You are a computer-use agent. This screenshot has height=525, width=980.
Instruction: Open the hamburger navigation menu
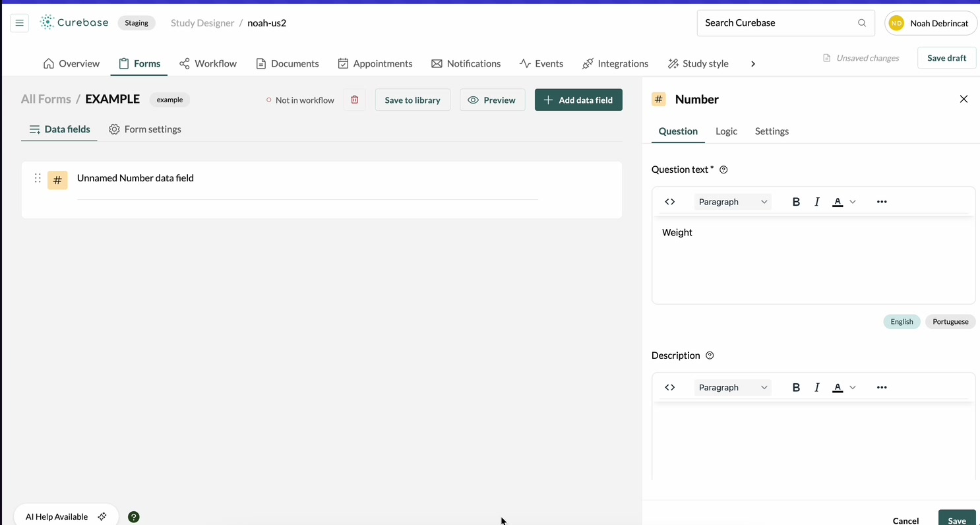(20, 22)
